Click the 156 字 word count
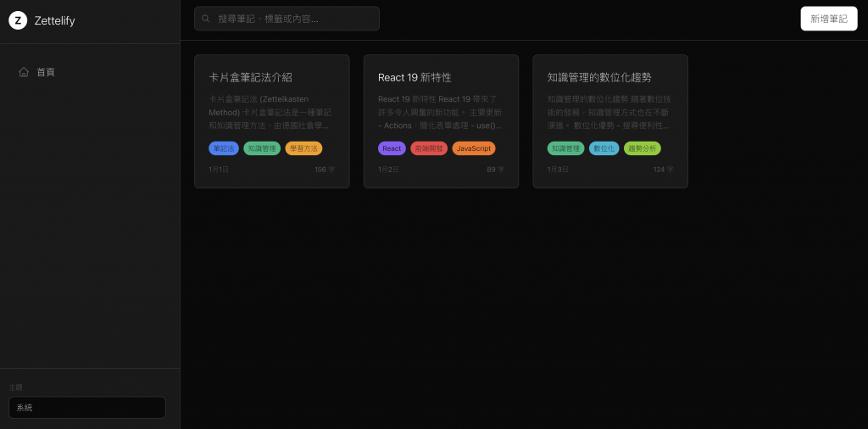 (325, 170)
